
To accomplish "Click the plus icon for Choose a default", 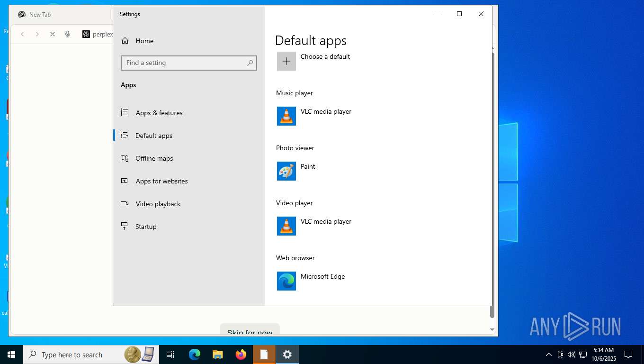I will click(286, 61).
